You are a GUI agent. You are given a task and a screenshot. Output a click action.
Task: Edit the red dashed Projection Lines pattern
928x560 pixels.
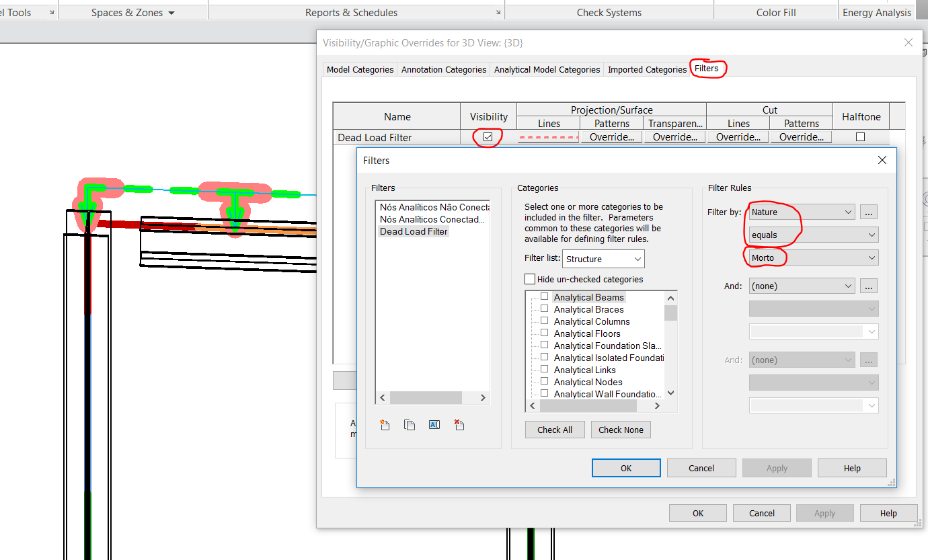click(x=547, y=136)
